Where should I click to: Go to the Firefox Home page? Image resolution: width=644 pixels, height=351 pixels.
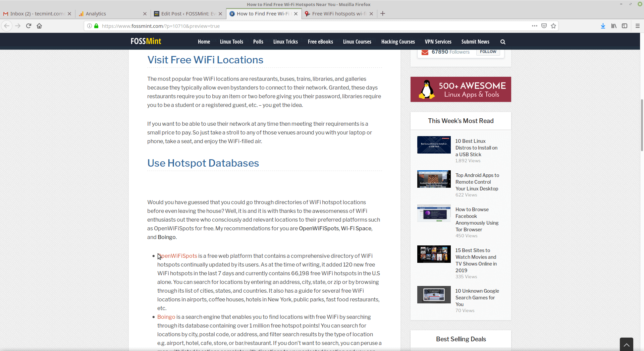point(39,26)
